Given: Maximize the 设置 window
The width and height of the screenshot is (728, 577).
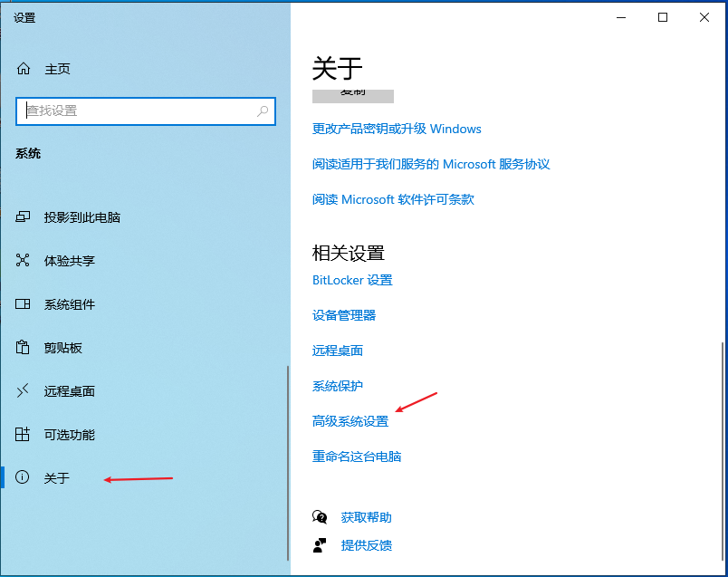Looking at the screenshot, I should coord(663,17).
